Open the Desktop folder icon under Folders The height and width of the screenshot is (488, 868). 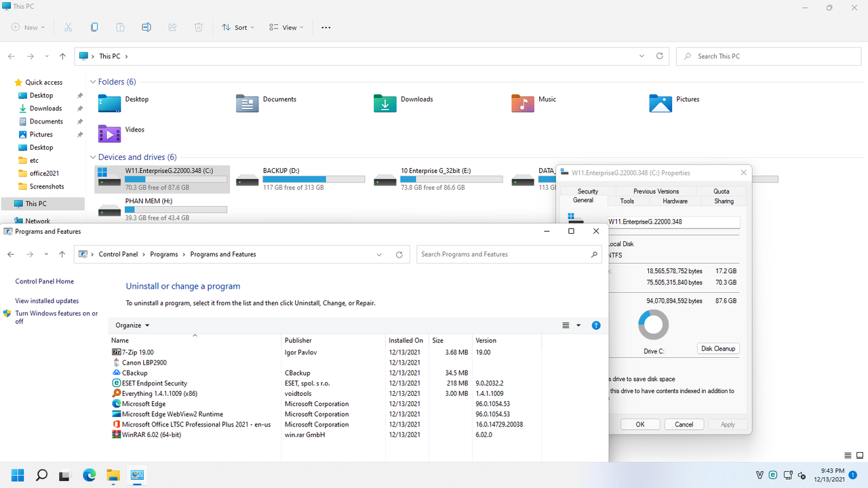coord(109,103)
